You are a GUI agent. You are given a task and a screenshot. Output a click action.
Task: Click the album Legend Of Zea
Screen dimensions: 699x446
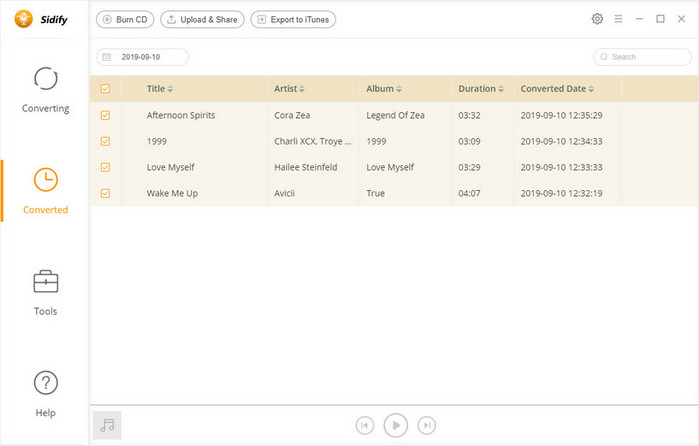pyautogui.click(x=395, y=116)
